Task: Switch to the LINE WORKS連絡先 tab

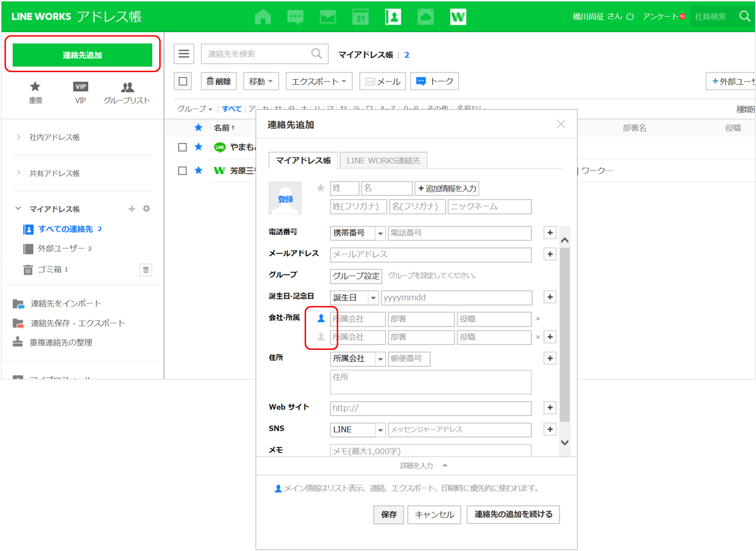Action: click(x=383, y=161)
